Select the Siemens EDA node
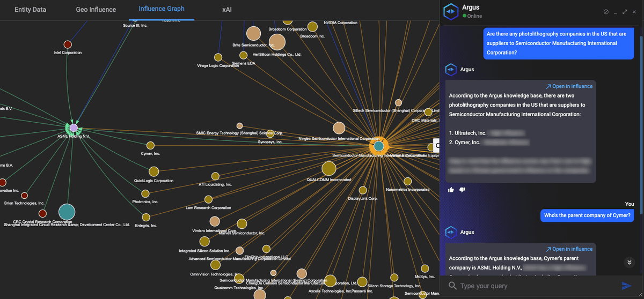Image resolution: width=644 pixels, height=299 pixels. tap(243, 55)
